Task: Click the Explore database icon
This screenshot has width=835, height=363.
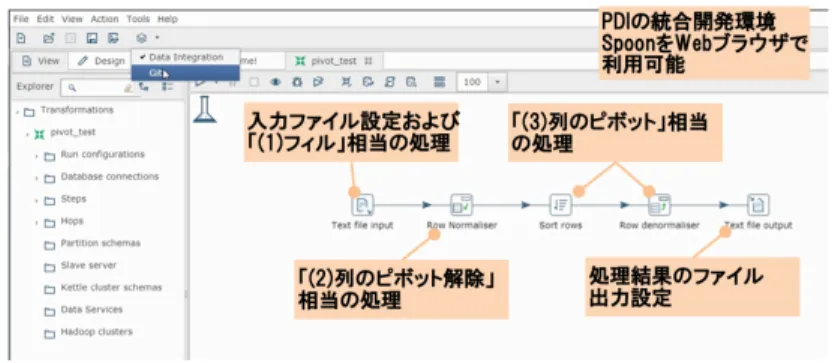Action: point(411,82)
